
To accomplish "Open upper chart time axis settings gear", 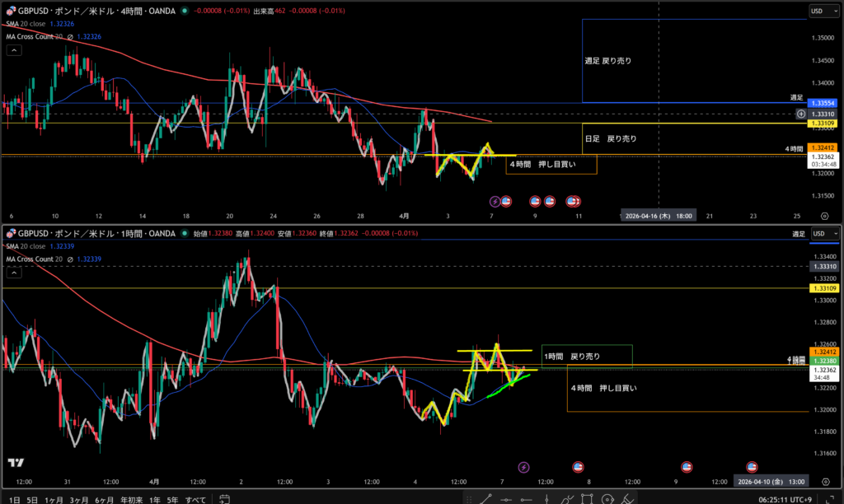I will coord(824,216).
